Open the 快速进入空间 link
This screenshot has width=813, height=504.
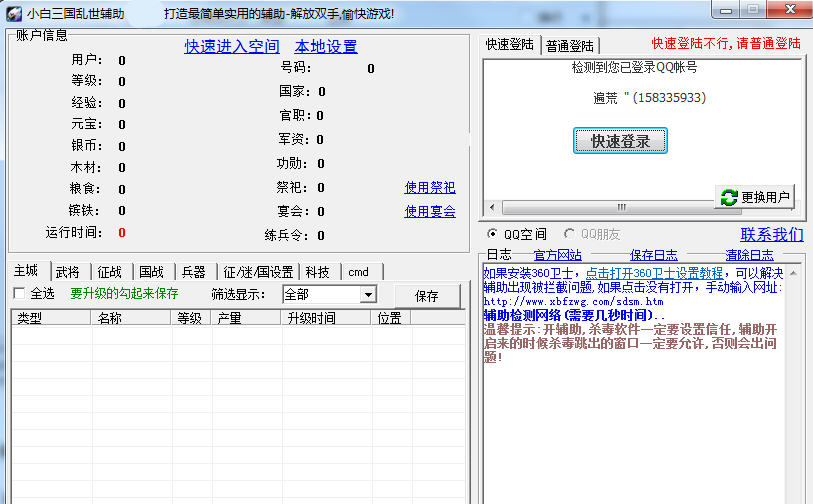[x=232, y=47]
